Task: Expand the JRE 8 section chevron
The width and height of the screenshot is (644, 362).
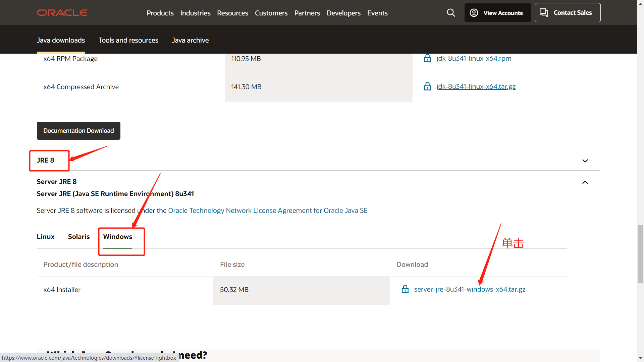Action: (585, 161)
